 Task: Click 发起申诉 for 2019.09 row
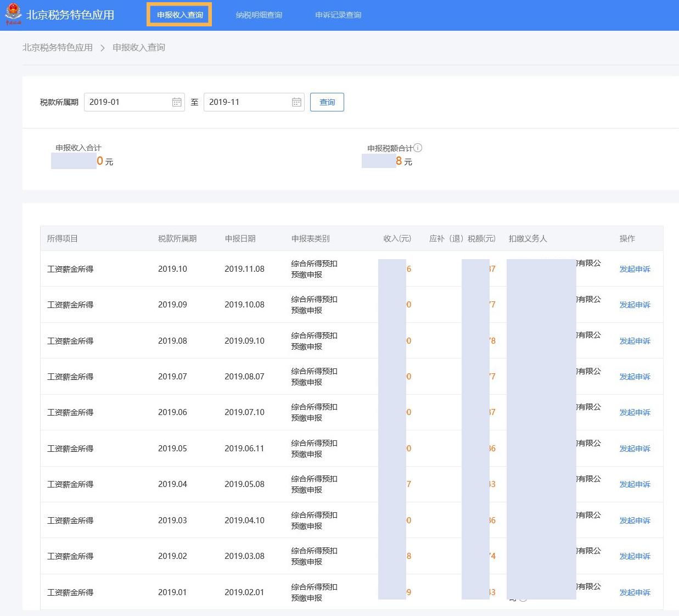pos(635,305)
